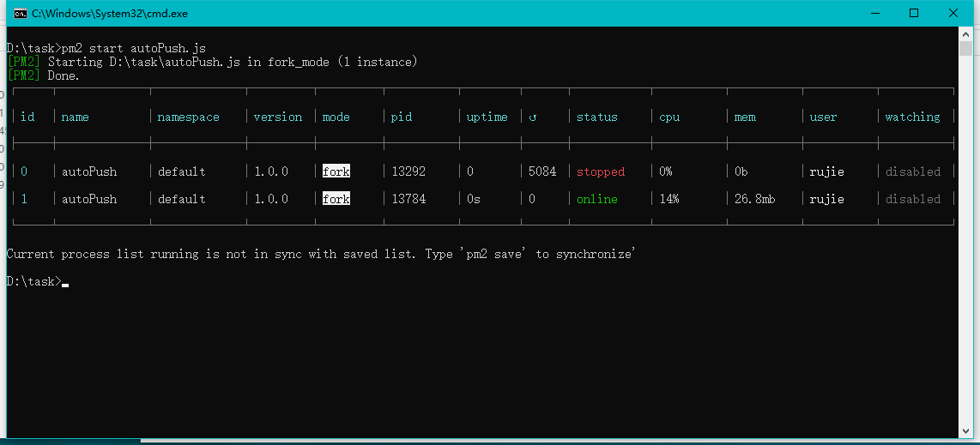Click user 'rujie' in the online row

tap(827, 199)
